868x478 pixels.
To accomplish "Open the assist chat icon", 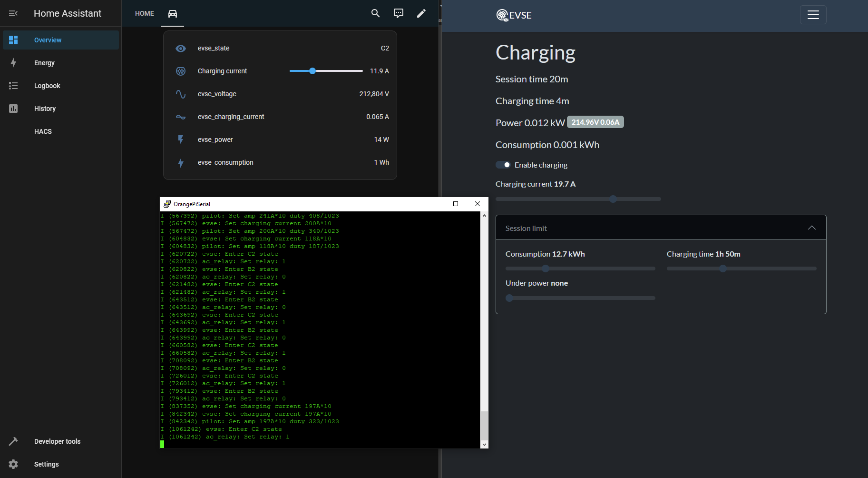I will (x=398, y=13).
